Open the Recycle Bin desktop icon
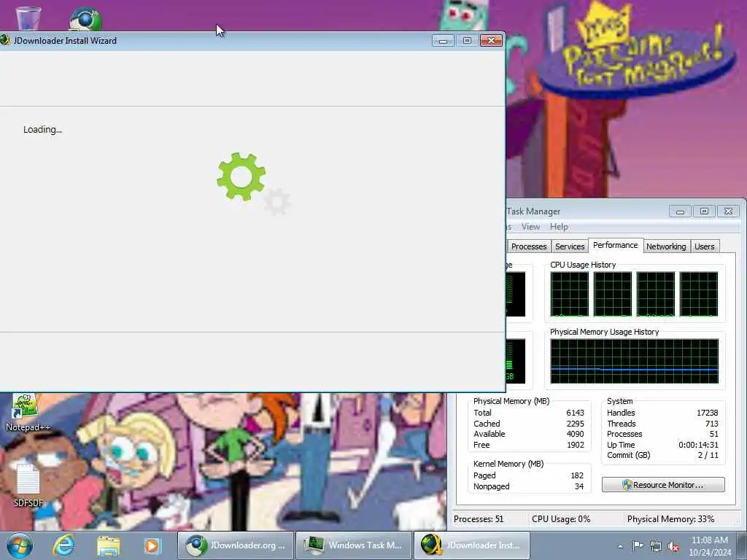Screen dimensions: 747x560 coord(28,18)
